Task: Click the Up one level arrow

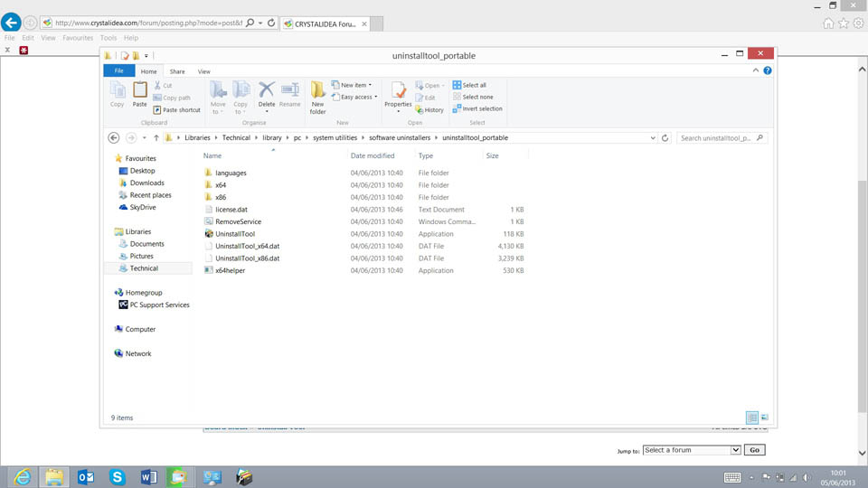Action: (156, 137)
